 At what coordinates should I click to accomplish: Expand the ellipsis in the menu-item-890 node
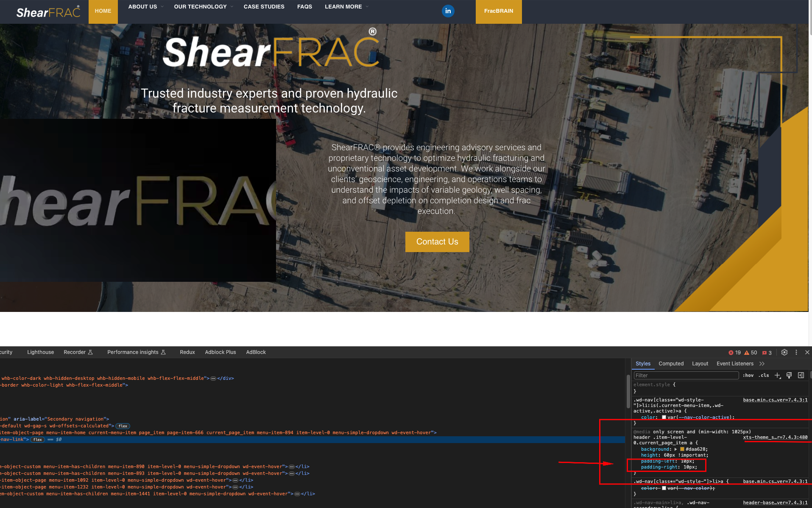(x=292, y=467)
